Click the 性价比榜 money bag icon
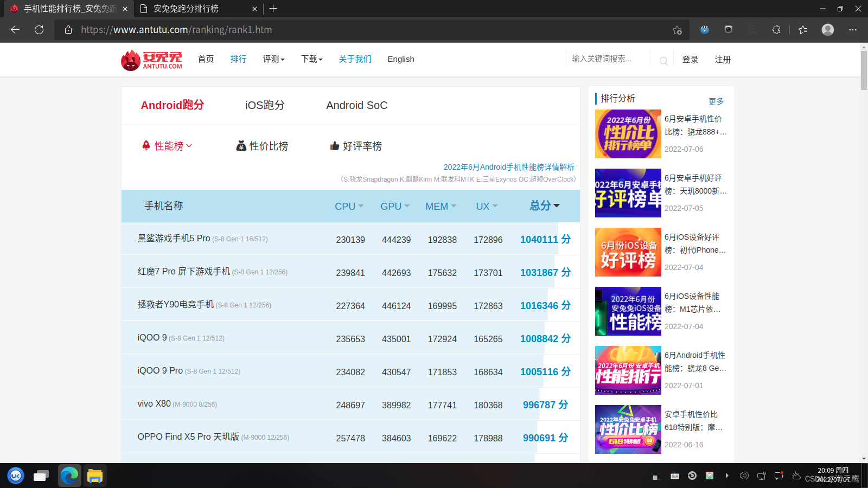Image resolution: width=868 pixels, height=488 pixels. pyautogui.click(x=241, y=146)
